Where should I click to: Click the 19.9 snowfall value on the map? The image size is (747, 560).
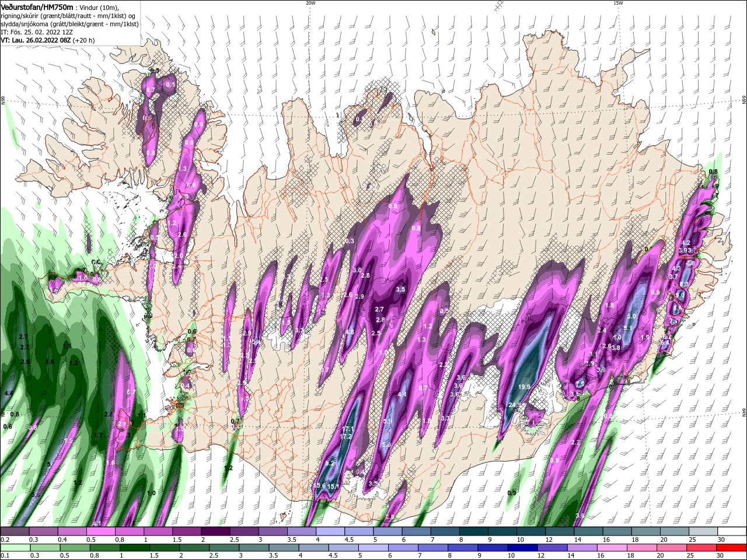click(x=524, y=387)
